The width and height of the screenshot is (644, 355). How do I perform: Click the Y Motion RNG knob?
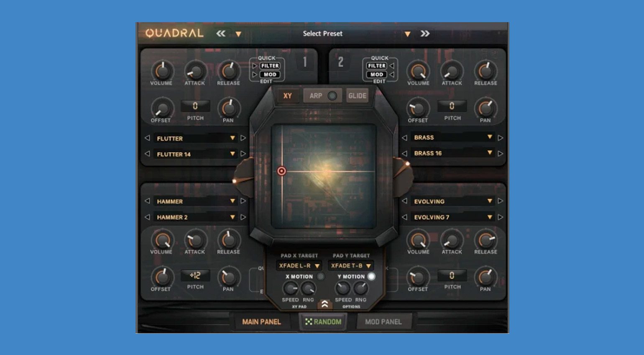click(360, 288)
